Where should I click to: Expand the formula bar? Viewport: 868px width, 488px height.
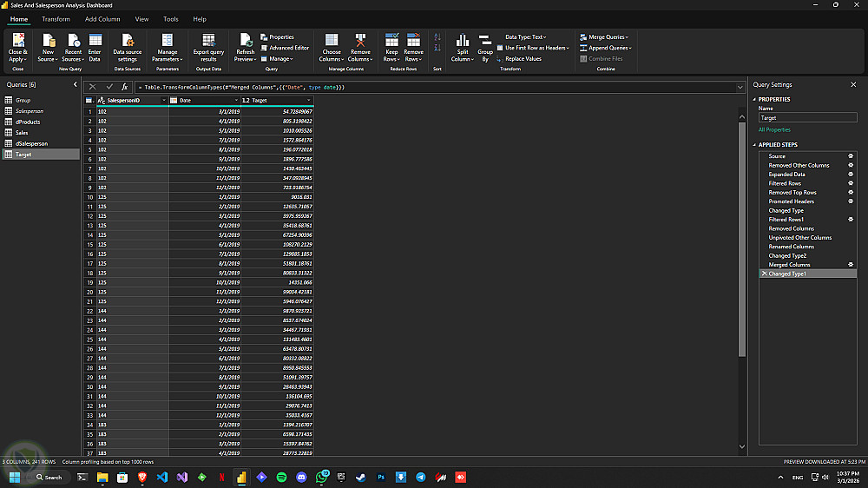pos(740,87)
